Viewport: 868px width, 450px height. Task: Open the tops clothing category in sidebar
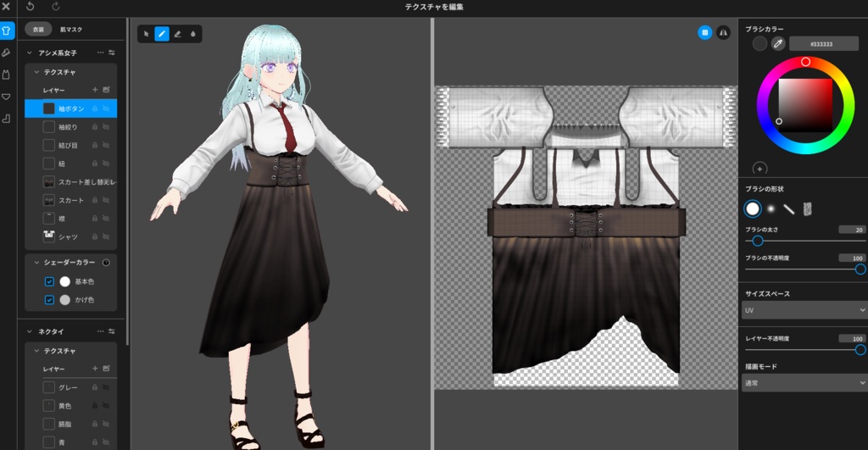point(6,31)
